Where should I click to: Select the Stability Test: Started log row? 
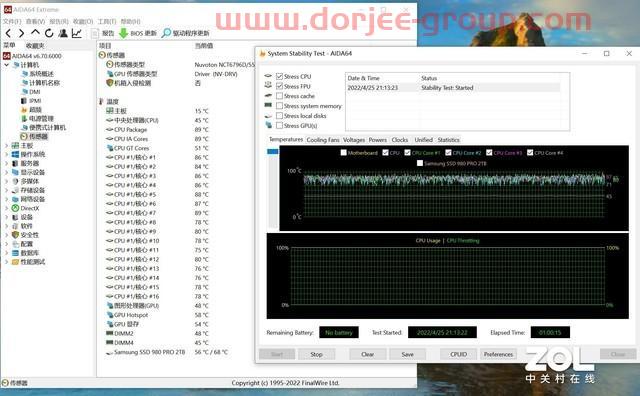pos(453,88)
